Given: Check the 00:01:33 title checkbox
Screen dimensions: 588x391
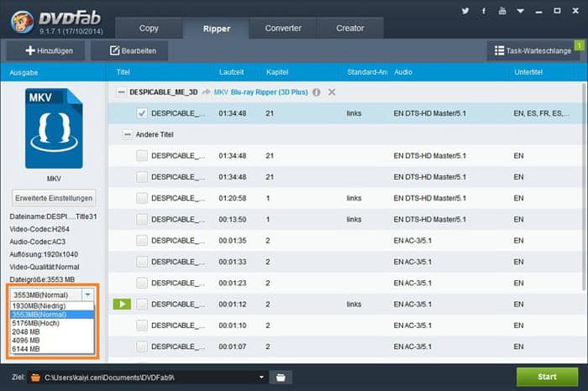Looking at the screenshot, I should [141, 262].
